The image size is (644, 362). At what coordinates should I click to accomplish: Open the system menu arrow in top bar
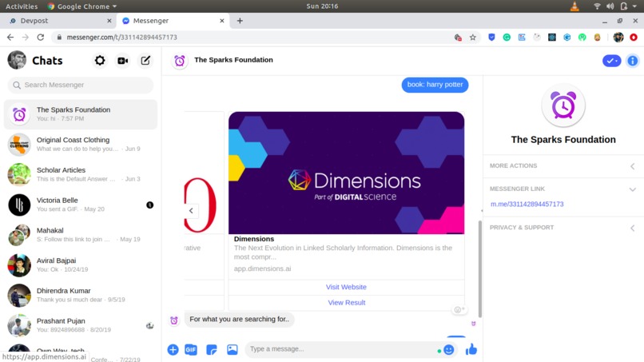click(634, 6)
